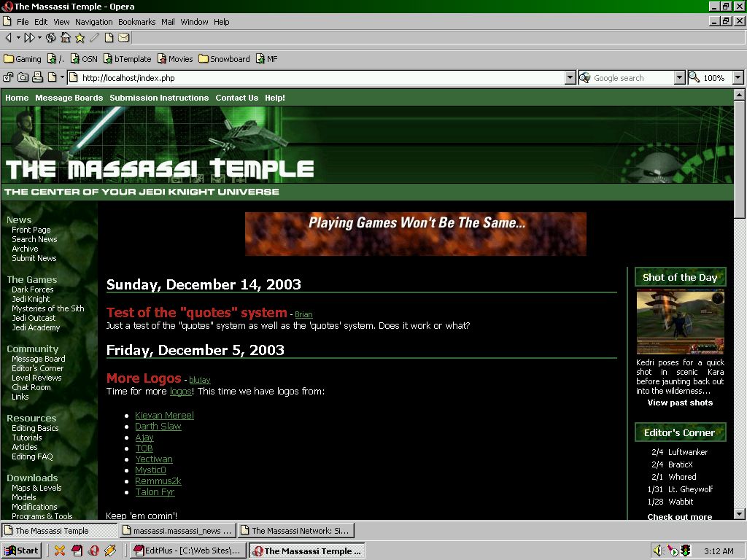Image resolution: width=747 pixels, height=560 pixels.
Task: Open the Shot of the Day thumbnail
Action: tap(681, 322)
